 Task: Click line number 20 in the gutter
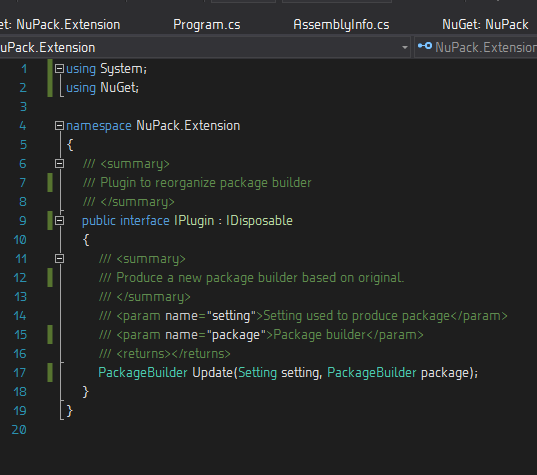[19, 430]
